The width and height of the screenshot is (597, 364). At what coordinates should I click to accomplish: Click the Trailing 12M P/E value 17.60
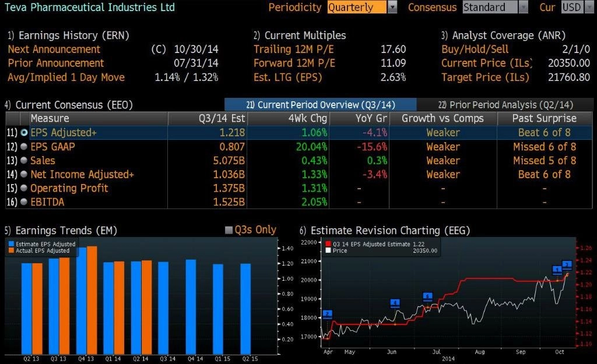click(x=394, y=49)
